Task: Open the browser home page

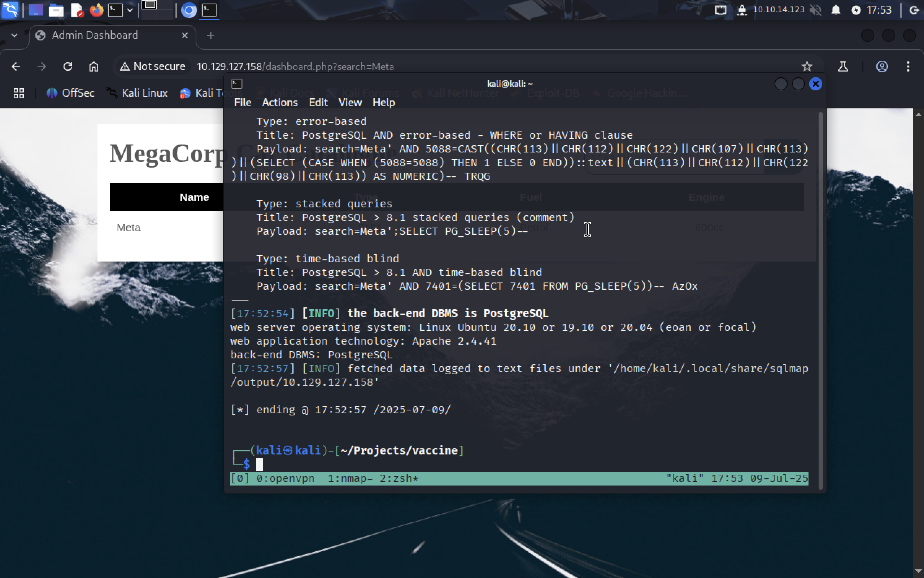Action: pyautogui.click(x=94, y=66)
